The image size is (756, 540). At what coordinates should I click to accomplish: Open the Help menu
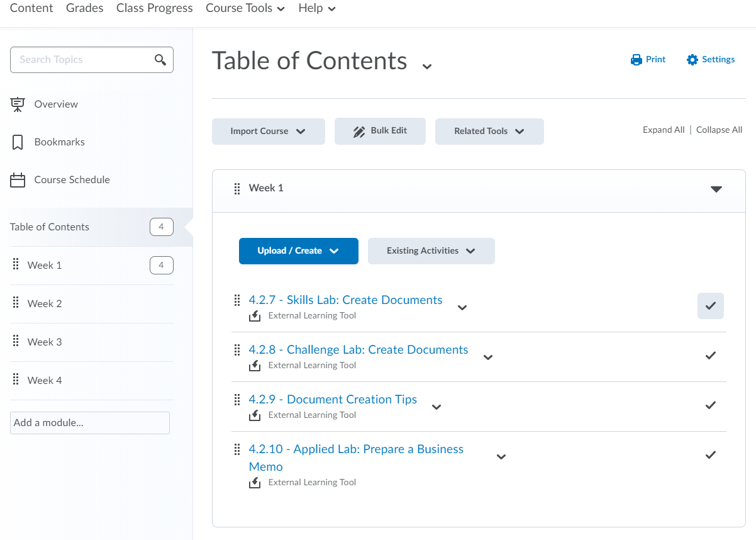tap(317, 8)
